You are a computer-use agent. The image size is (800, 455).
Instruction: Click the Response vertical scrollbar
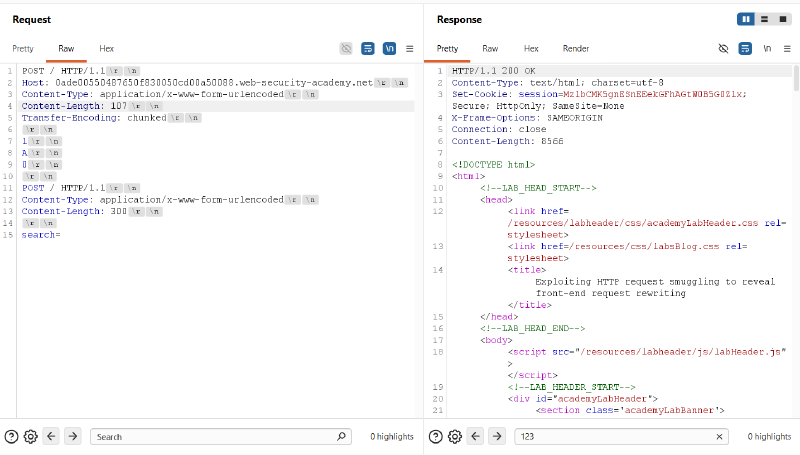click(796, 78)
